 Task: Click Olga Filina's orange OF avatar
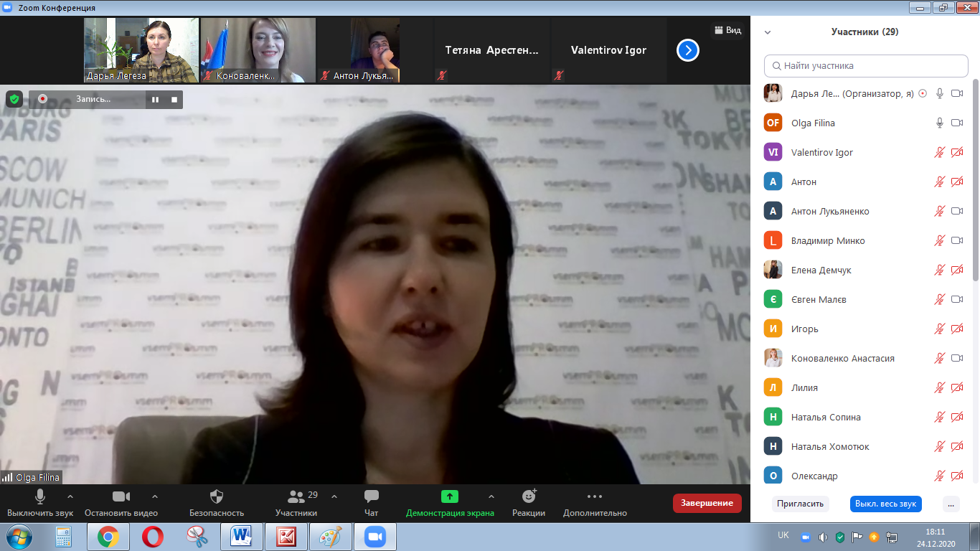click(x=773, y=123)
